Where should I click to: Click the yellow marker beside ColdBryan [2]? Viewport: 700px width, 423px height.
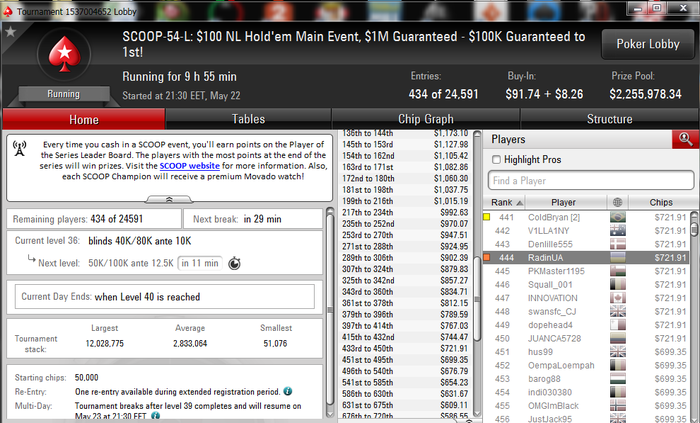[x=487, y=217]
